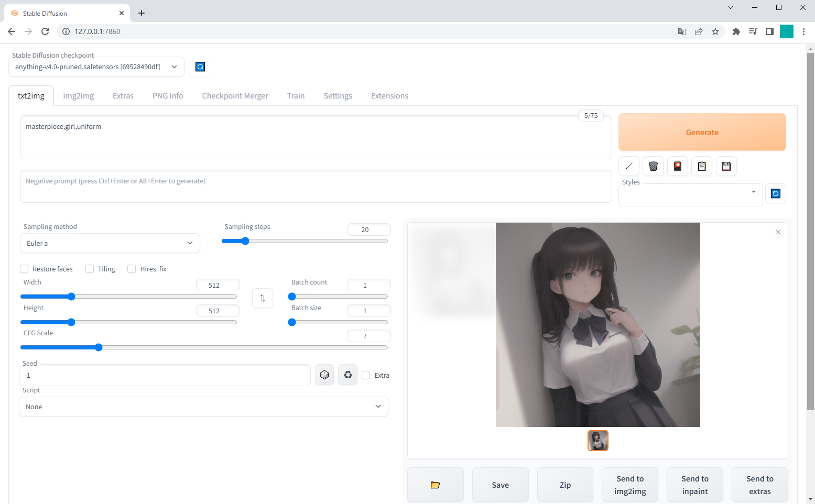Image resolution: width=815 pixels, height=504 pixels.
Task: Click the Height slider handle
Action: coord(71,322)
